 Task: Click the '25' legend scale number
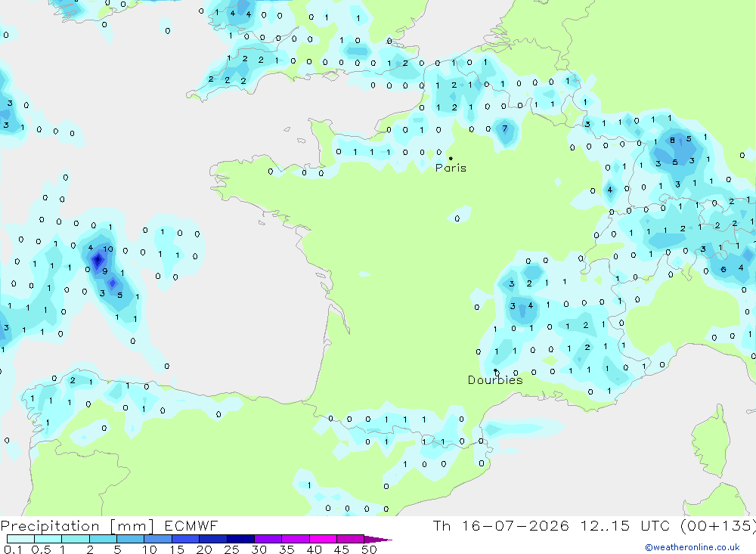231,549
